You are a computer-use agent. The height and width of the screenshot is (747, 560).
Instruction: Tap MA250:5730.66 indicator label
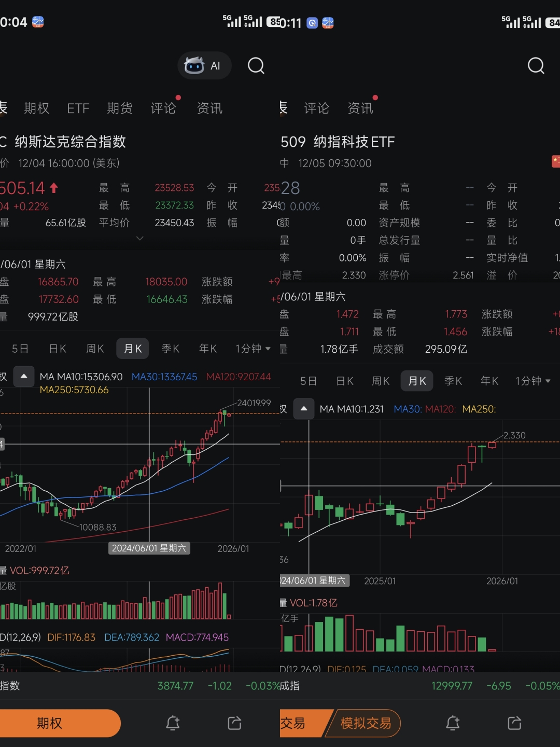[74, 390]
